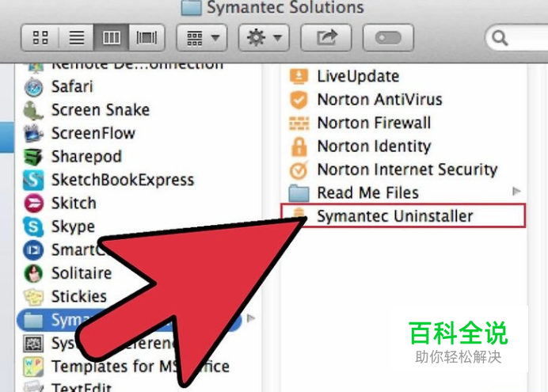Screen dimensions: 548x392
Task: Switch to list view in Finder toolbar
Action: point(76,37)
